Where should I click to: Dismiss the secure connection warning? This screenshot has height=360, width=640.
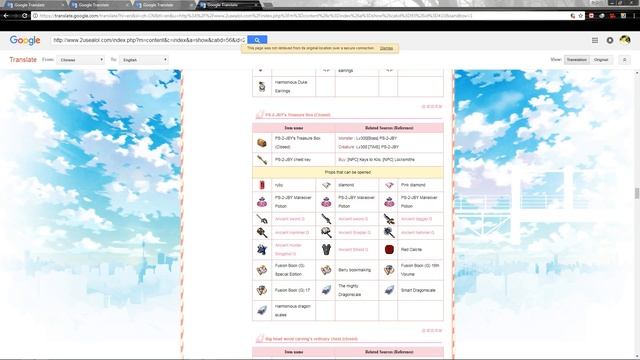(x=386, y=48)
